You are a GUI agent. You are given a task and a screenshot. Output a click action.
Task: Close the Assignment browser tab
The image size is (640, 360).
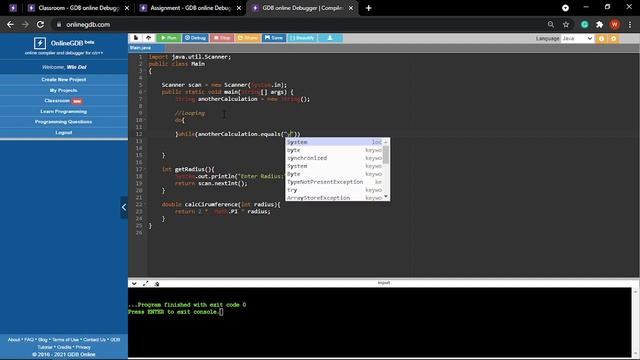(239, 8)
